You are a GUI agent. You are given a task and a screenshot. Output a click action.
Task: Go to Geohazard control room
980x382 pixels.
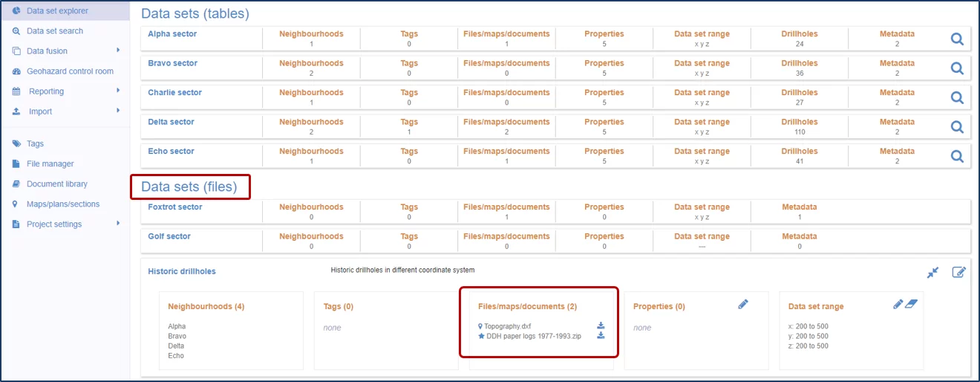(x=70, y=71)
